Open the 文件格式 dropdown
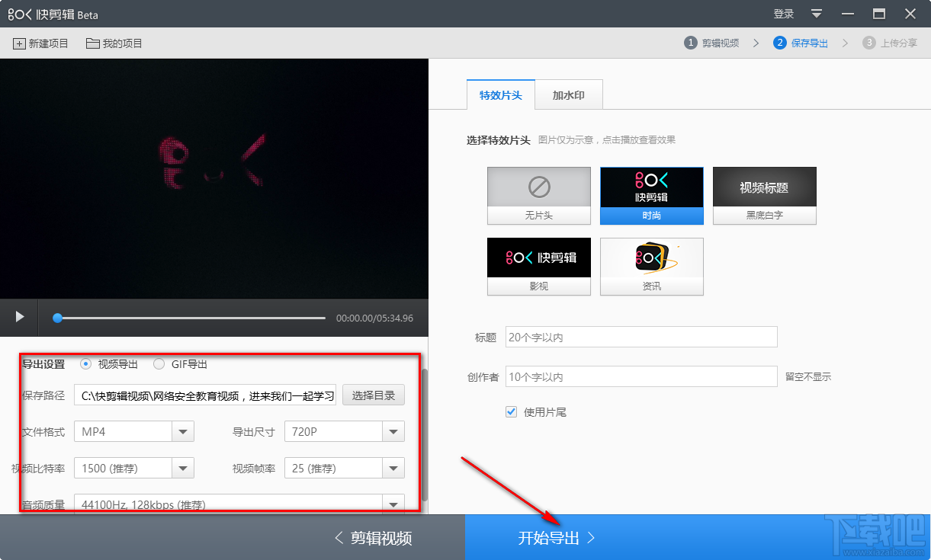The image size is (931, 560). (183, 431)
